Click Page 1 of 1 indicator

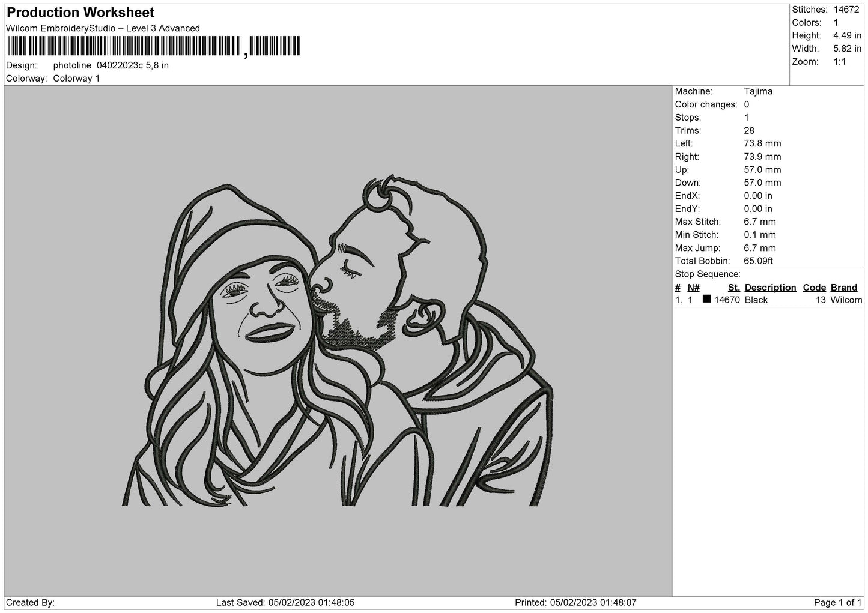click(x=838, y=602)
